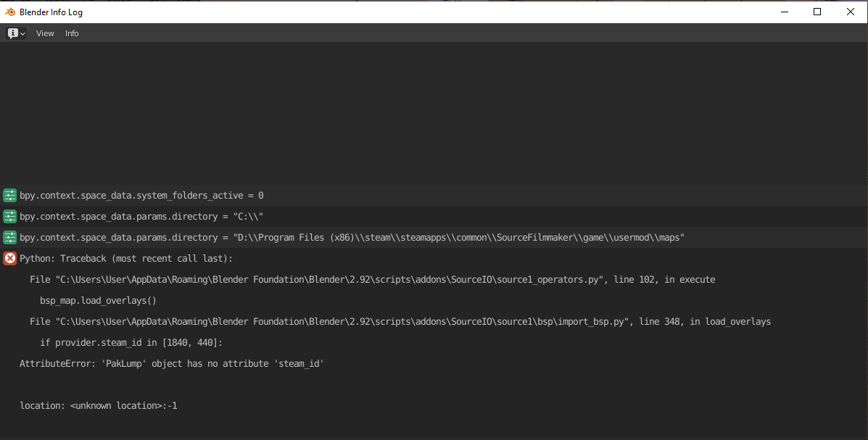Viewport: 868px width, 440px height.
Task: Click the red error icon on the Python Traceback
Action: click(x=9, y=258)
